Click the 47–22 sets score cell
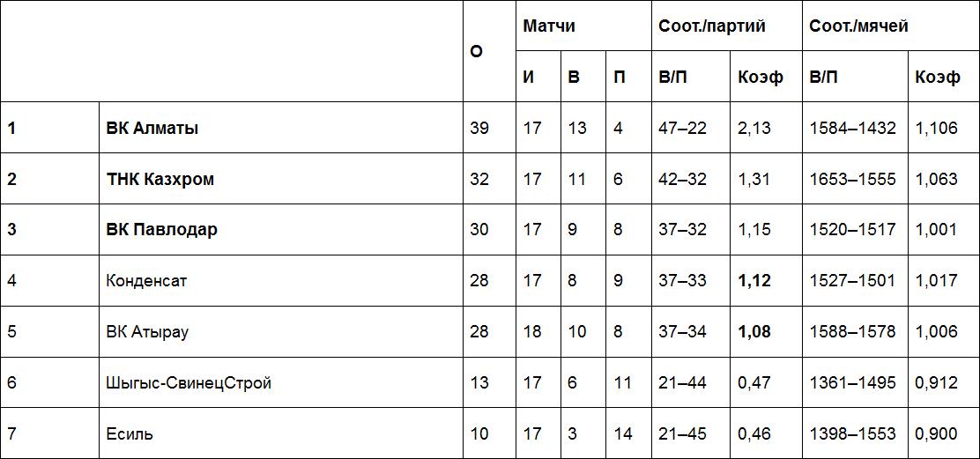Image resolution: width=980 pixels, height=459 pixels. (682, 128)
